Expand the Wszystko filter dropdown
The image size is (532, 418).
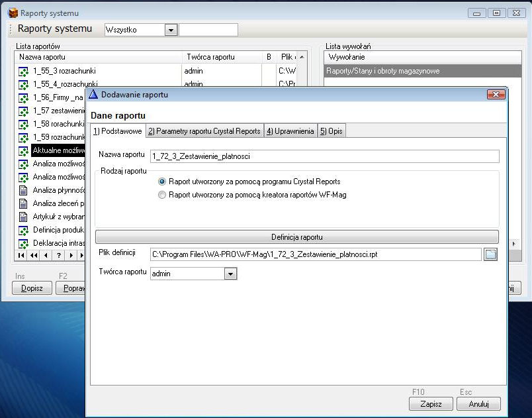tap(171, 30)
